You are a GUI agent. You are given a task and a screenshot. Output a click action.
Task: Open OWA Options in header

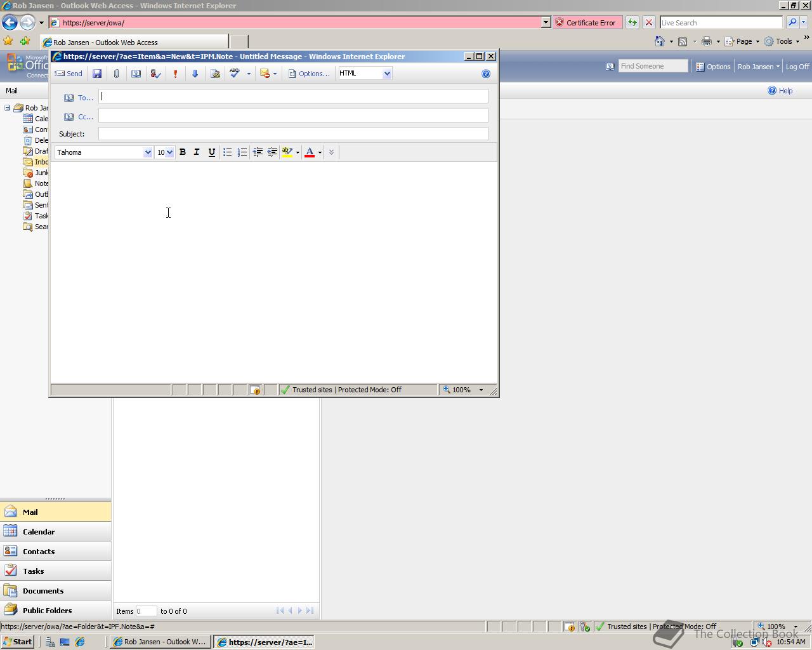pyautogui.click(x=713, y=67)
